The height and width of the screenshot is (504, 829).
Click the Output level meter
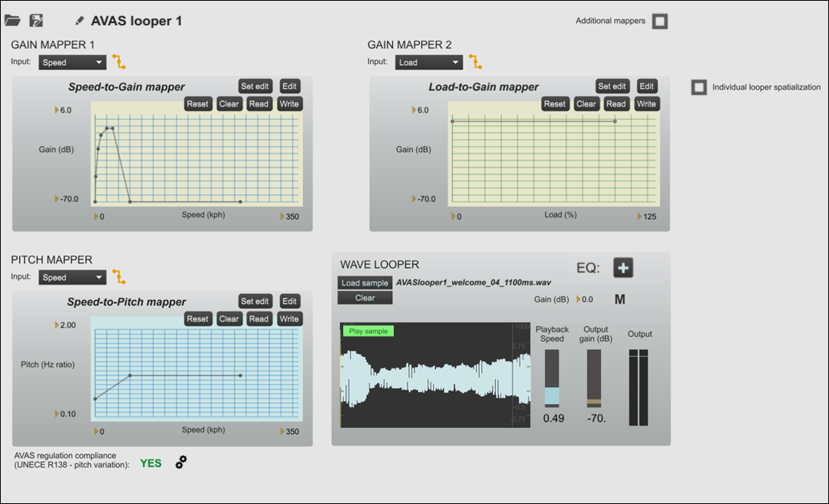pos(639,387)
